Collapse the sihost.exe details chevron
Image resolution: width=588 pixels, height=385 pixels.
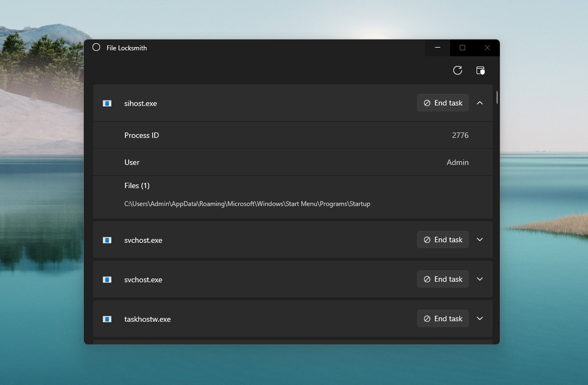[480, 103]
